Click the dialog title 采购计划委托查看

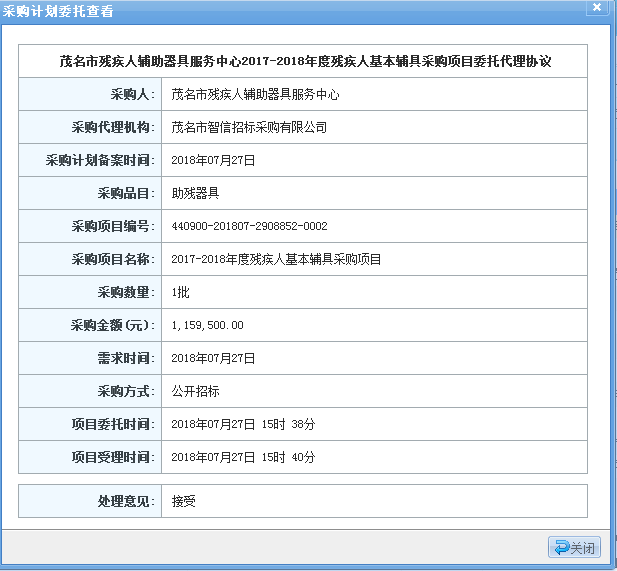(x=58, y=11)
